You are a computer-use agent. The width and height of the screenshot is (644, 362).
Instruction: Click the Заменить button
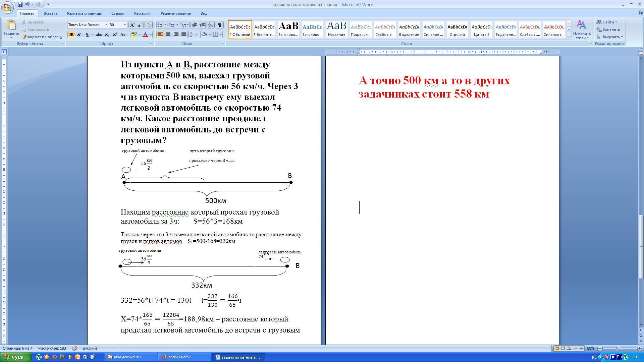tap(608, 29)
